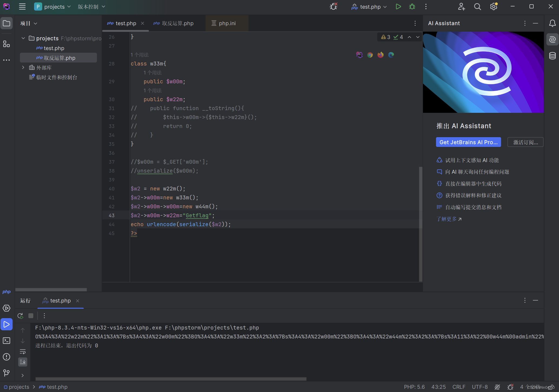This screenshot has height=392, width=559.
Task: Open in Firefox browser icon
Action: pyautogui.click(x=381, y=55)
